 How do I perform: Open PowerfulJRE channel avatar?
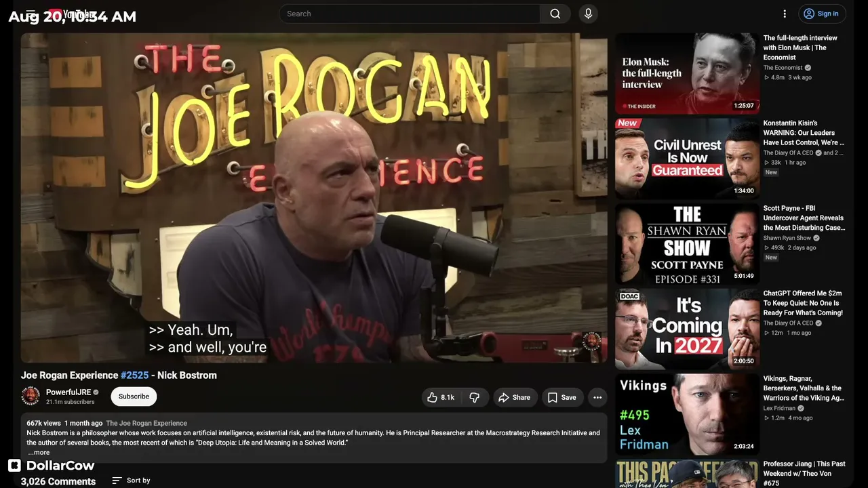point(31,396)
